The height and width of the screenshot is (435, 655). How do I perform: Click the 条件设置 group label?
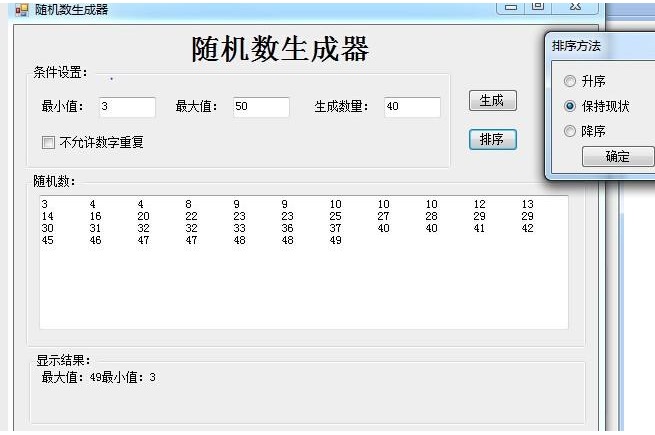click(x=60, y=73)
